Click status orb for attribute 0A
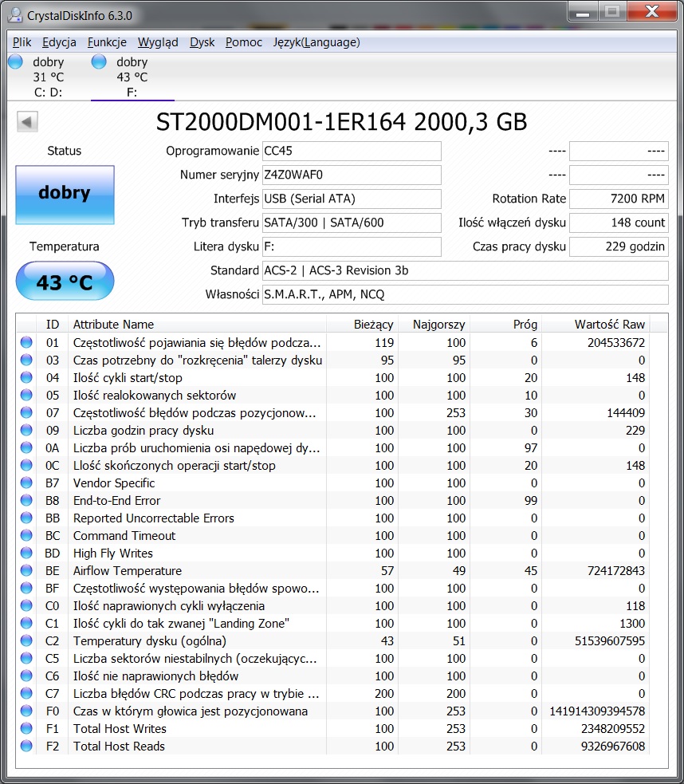 point(26,447)
